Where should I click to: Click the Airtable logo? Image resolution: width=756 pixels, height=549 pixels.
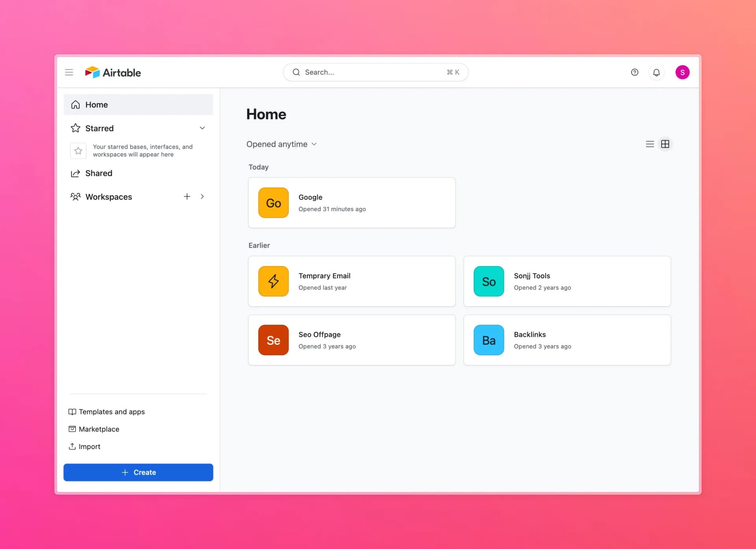coord(113,72)
